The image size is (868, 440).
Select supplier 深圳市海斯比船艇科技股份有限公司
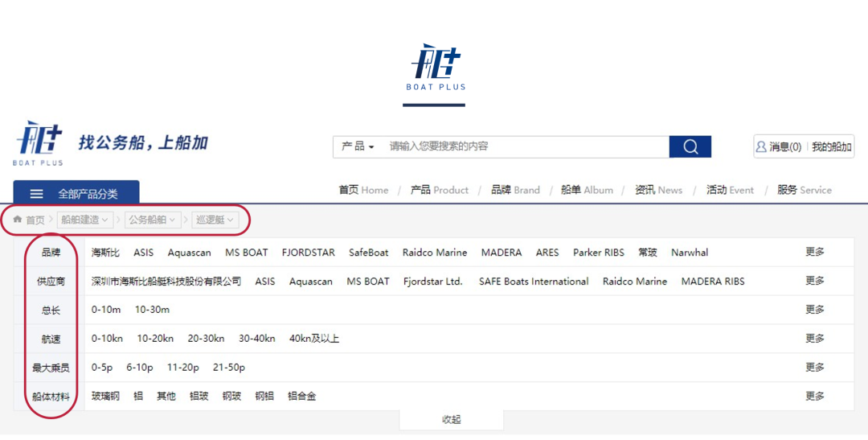[x=166, y=281]
